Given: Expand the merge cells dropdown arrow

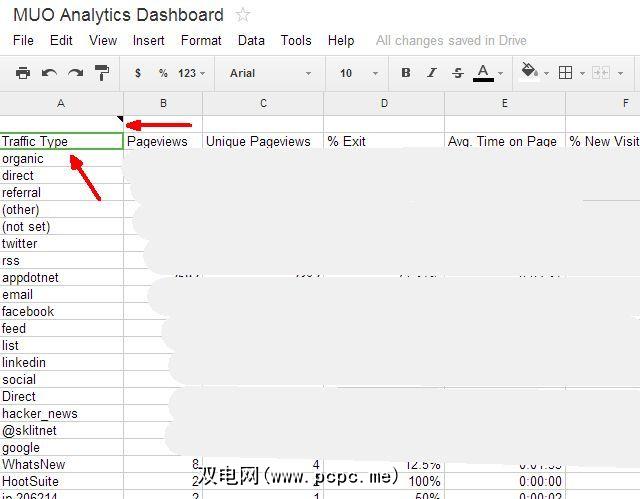Looking at the screenshot, I should (x=620, y=74).
